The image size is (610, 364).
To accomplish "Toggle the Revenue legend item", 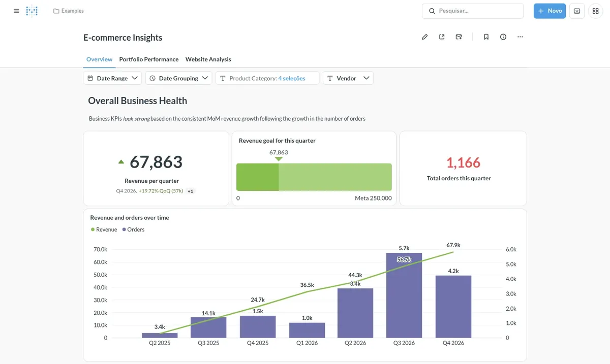I will coord(104,229).
